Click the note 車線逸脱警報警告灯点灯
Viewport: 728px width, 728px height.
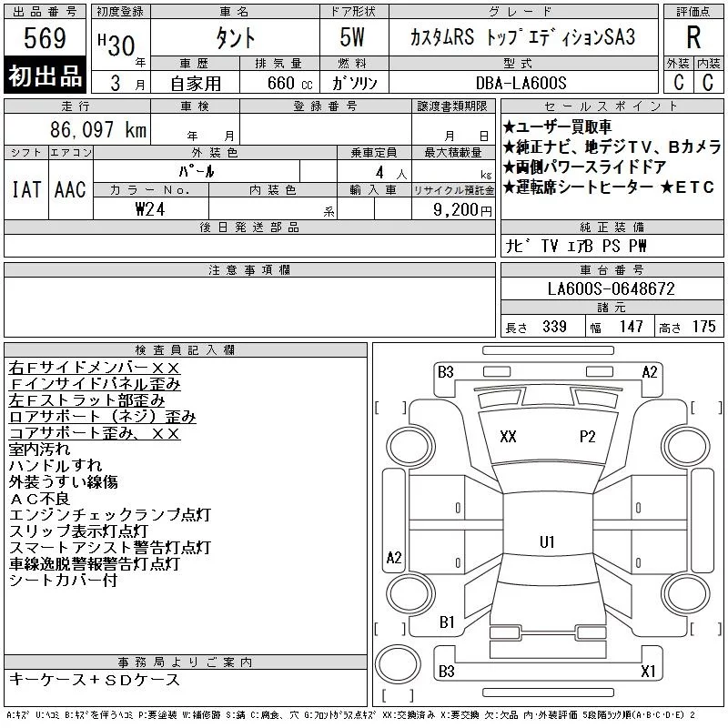(95, 563)
